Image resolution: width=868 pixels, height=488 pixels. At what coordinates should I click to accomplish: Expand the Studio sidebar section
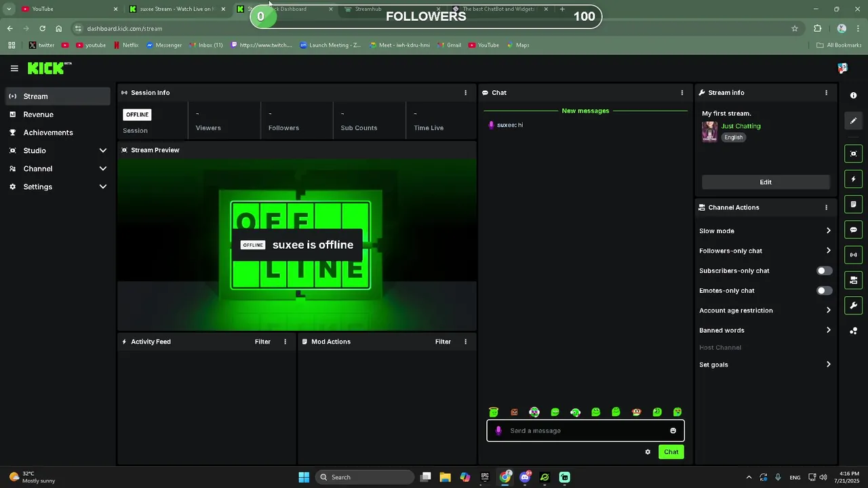click(58, 150)
